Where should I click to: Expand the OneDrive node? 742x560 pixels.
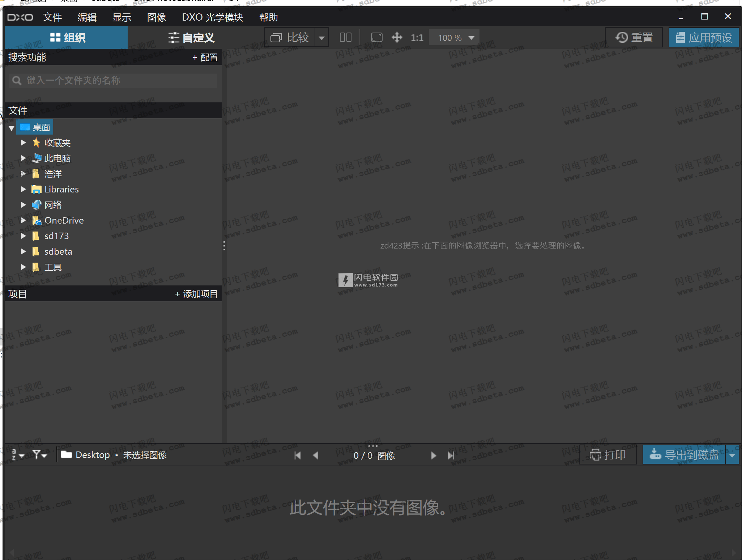click(24, 220)
